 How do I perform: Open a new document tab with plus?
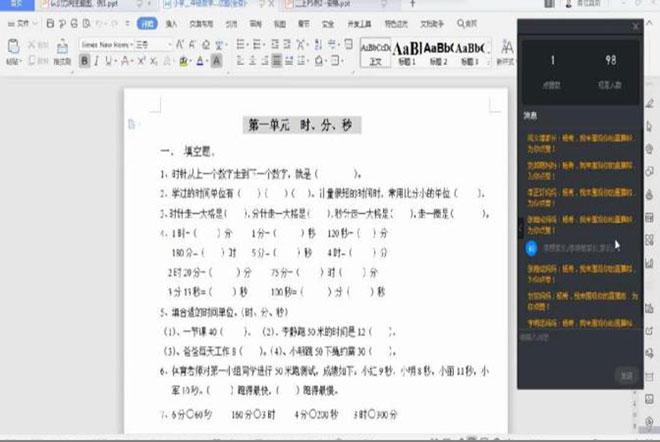pos(412,4)
